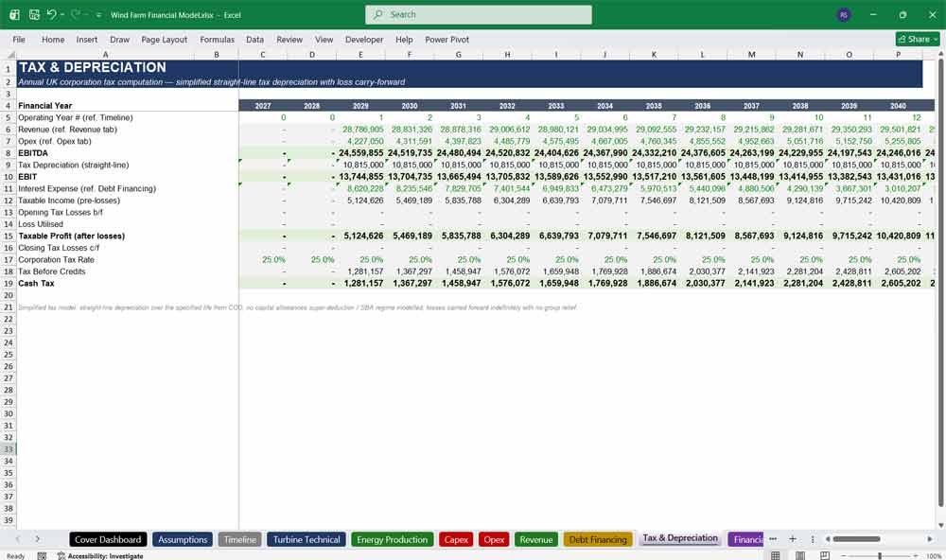Open the Help ribbon tab
This screenshot has width=946, height=560.
coord(404,39)
